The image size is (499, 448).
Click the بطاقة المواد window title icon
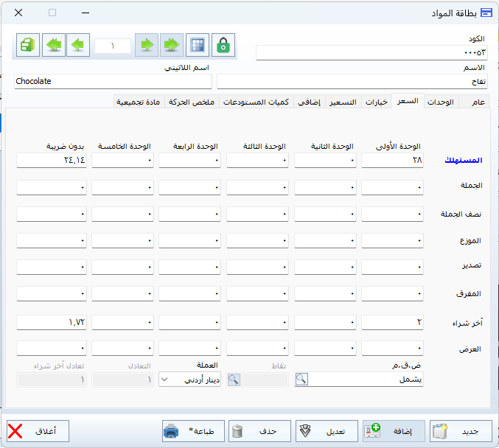pyautogui.click(x=486, y=13)
